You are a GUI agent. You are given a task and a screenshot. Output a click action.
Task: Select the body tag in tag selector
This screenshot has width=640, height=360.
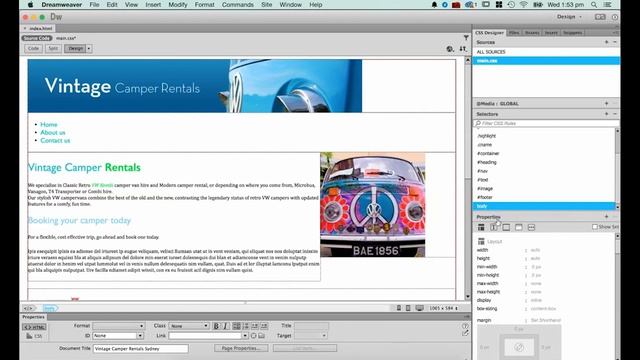[50, 308]
